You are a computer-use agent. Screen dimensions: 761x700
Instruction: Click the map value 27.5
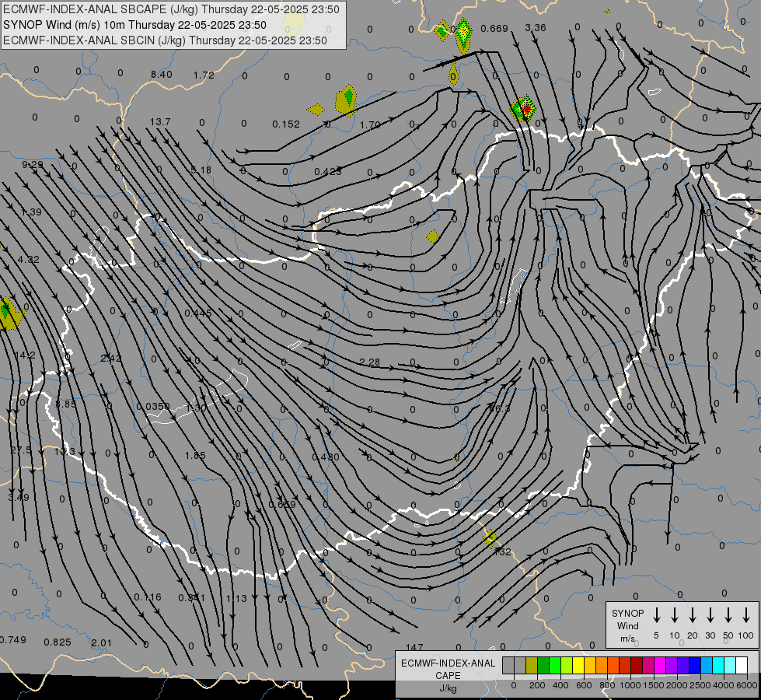tap(21, 450)
